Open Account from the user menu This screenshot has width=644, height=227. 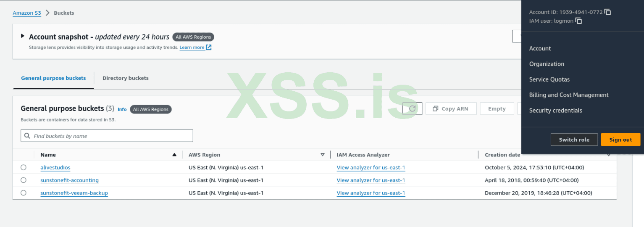pyautogui.click(x=540, y=48)
